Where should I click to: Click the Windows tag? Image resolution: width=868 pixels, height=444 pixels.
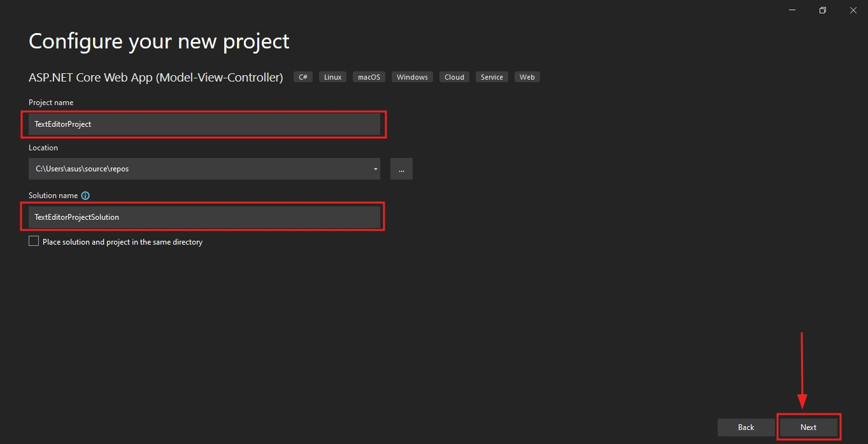tap(412, 77)
